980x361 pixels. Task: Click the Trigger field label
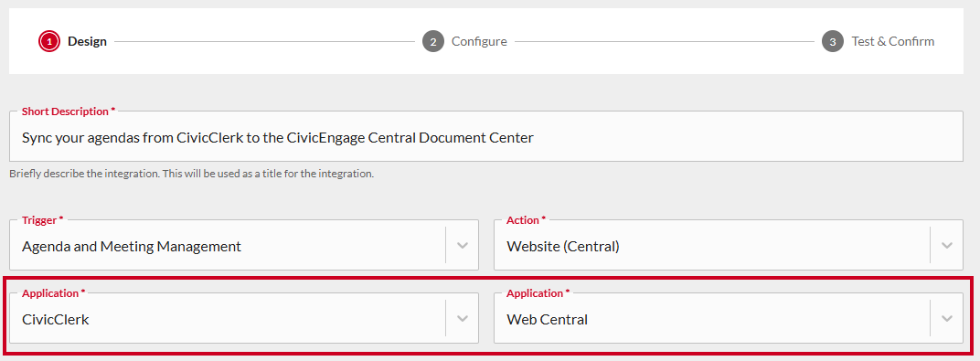(42, 220)
